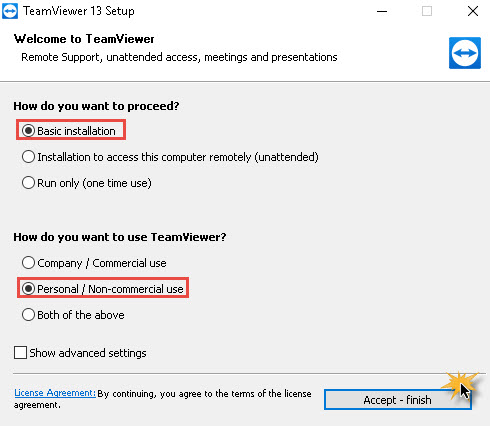Click the large TeamViewer logo in the header
Viewport: 490px width, 426px height.
click(x=465, y=53)
